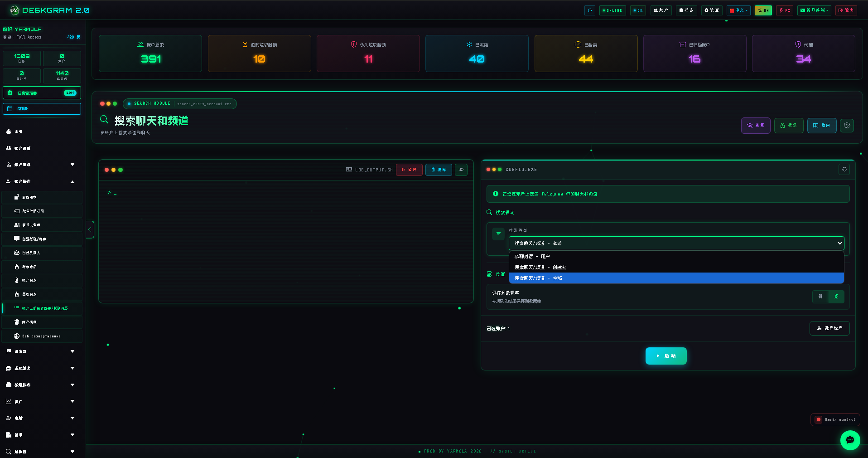
Task: Collapse the 账户操作 sidebar section
Action: (x=42, y=181)
